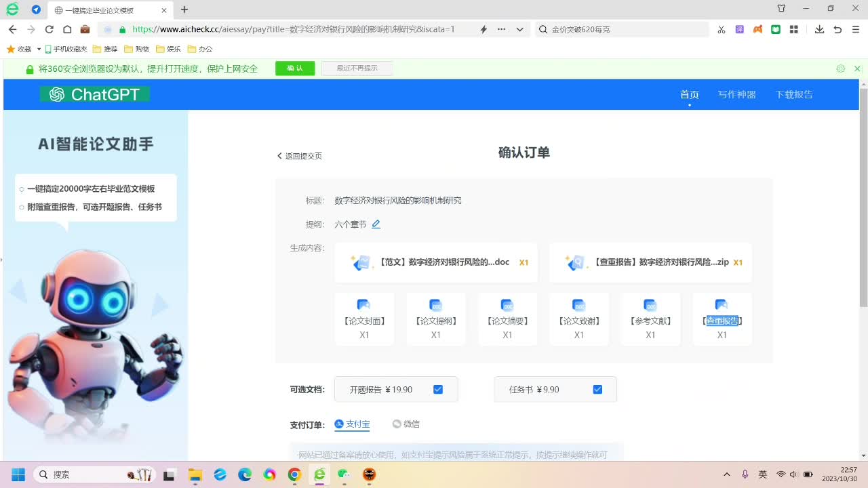Click the browser search box field
The width and height of the screenshot is (868, 488).
coord(624,29)
